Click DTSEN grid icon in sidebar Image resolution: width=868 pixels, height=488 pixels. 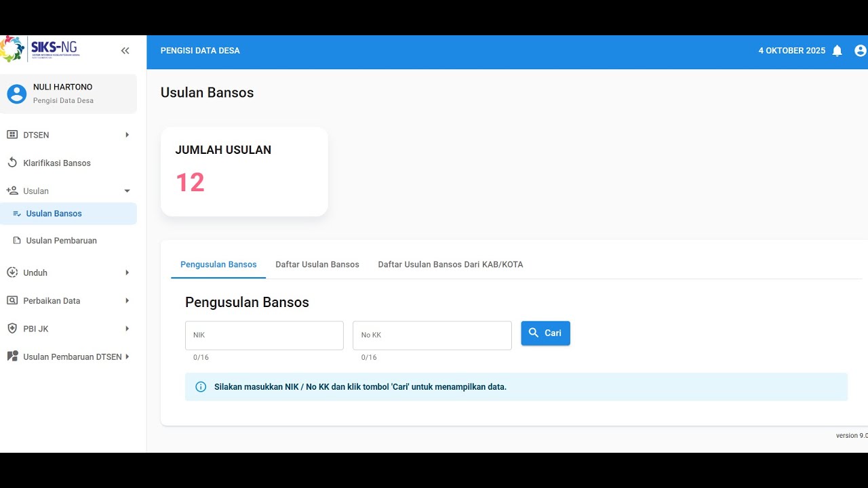click(x=12, y=135)
